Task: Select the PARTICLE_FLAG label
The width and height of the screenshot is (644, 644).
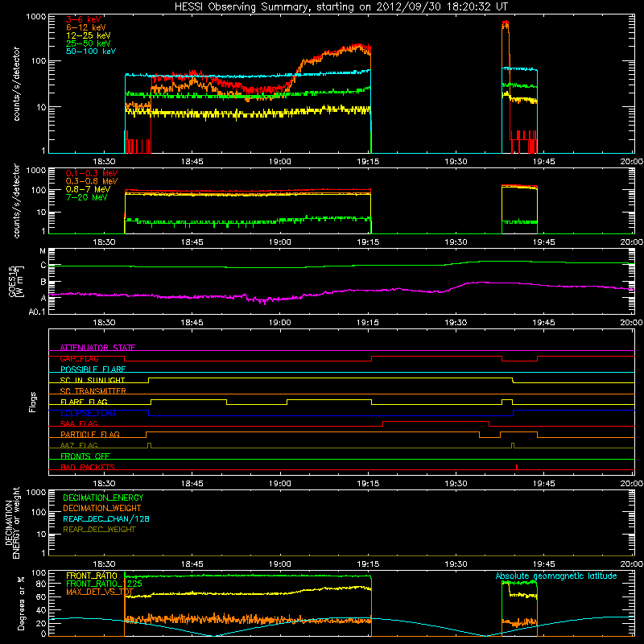Action: click(90, 434)
